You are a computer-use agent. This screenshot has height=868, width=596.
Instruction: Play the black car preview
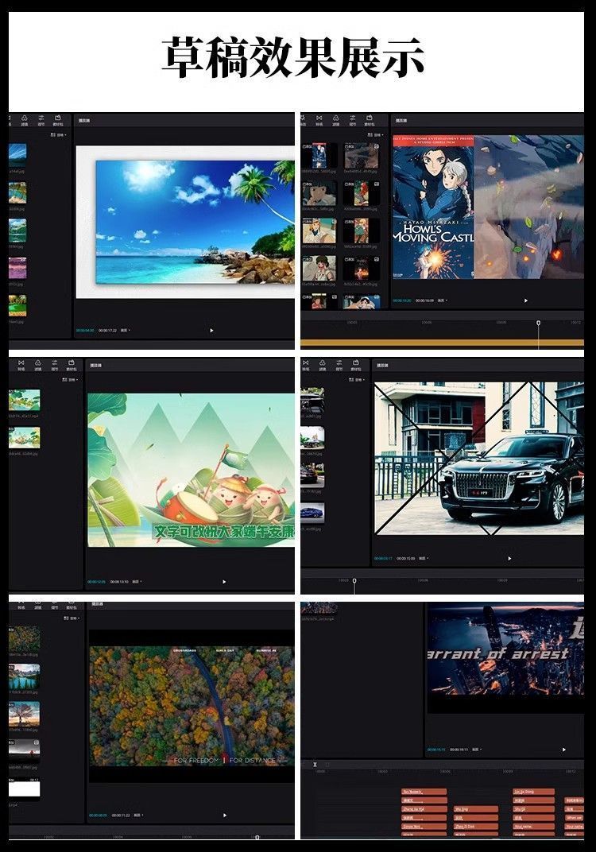pyautogui.click(x=509, y=558)
